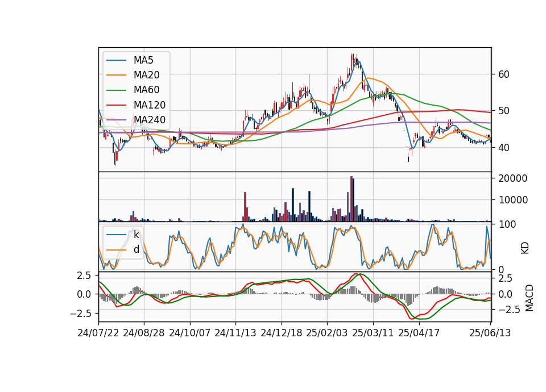Click the blue MA5 legend line swatch
The height and width of the screenshot is (392, 546).
[116, 60]
